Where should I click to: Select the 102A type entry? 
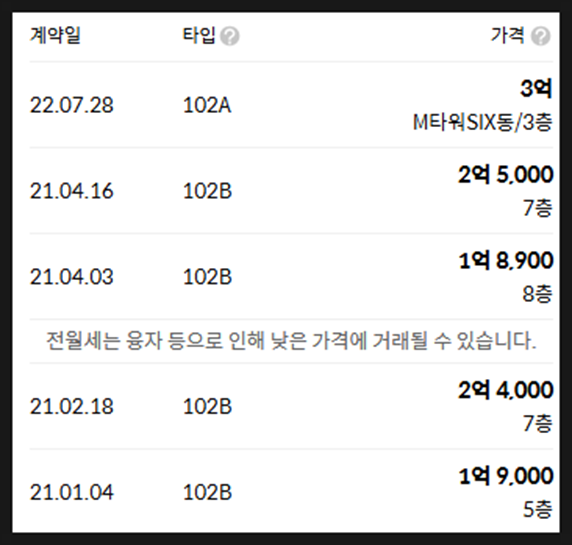click(207, 105)
